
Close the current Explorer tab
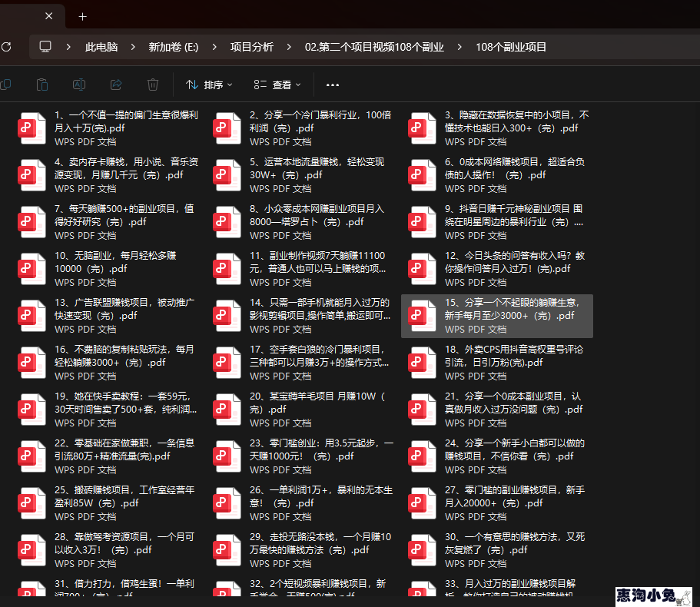pos(49,16)
